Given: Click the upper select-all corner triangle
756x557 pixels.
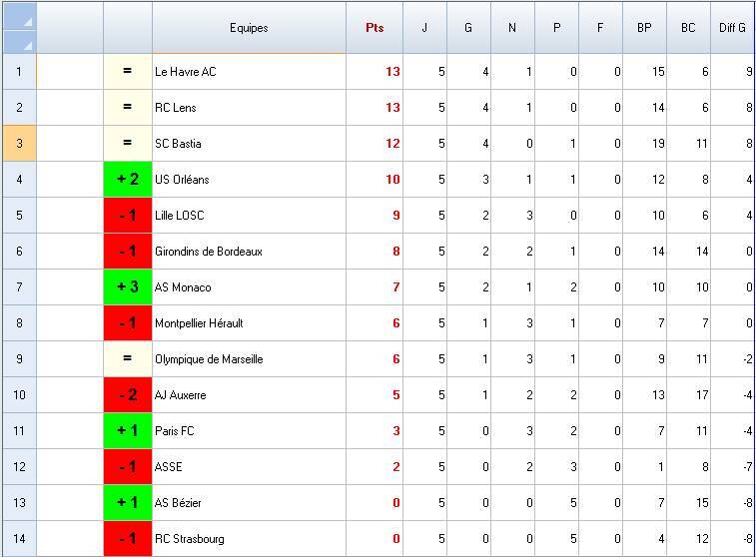Looking at the screenshot, I should [27, 20].
